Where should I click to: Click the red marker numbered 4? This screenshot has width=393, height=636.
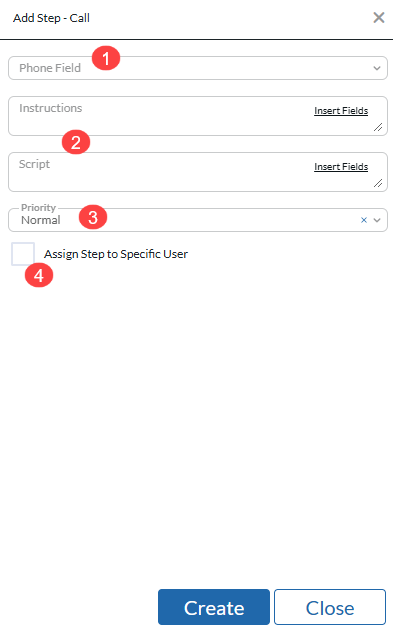pos(39,275)
